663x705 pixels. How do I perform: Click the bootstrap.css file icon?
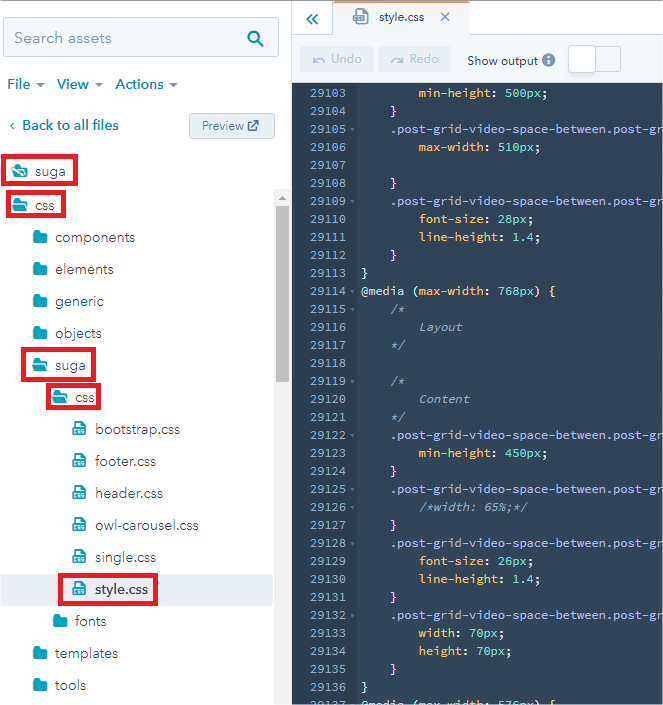point(80,429)
